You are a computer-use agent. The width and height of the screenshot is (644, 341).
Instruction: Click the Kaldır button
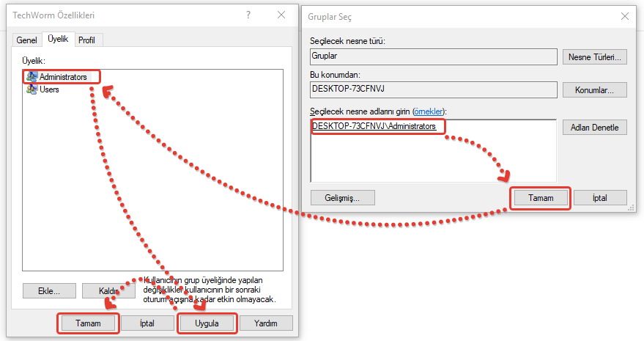[108, 290]
